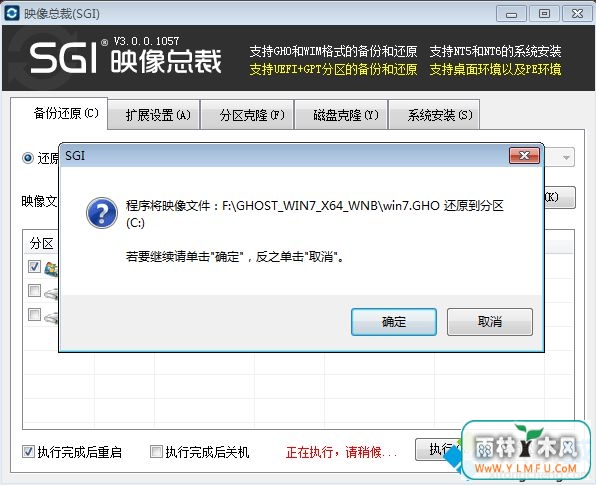The width and height of the screenshot is (596, 485).
Task: Close the SGI confirmation dialog
Action: point(524,155)
